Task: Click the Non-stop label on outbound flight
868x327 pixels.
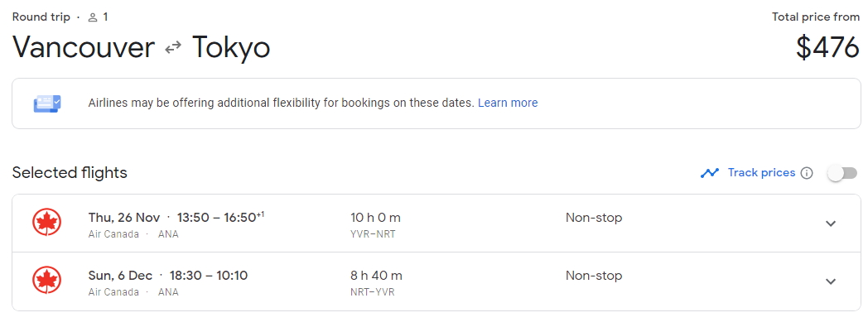Action: 594,218
